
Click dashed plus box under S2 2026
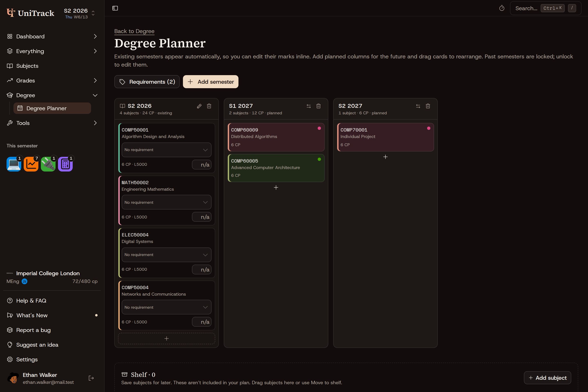click(167, 338)
